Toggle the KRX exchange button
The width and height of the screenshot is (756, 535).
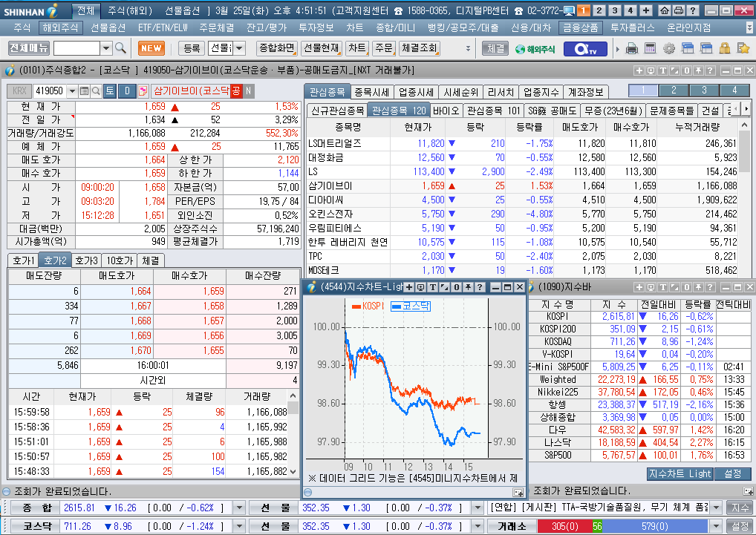tap(19, 91)
